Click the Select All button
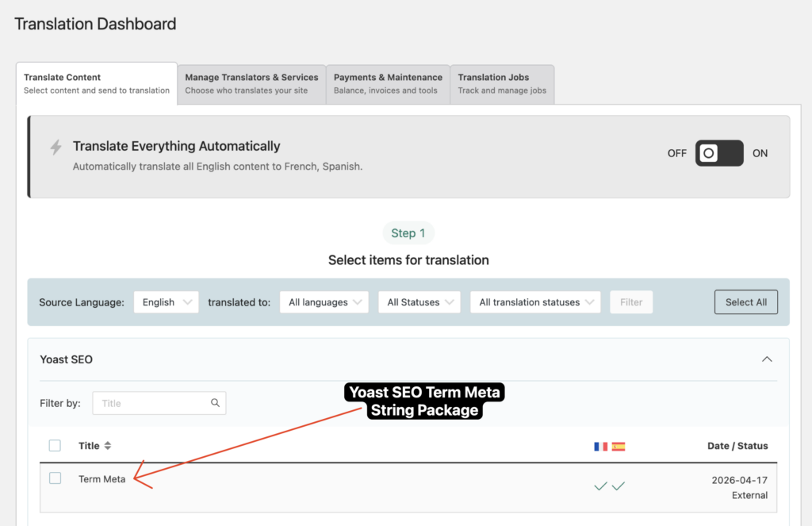This screenshot has width=812, height=526. 745,302
